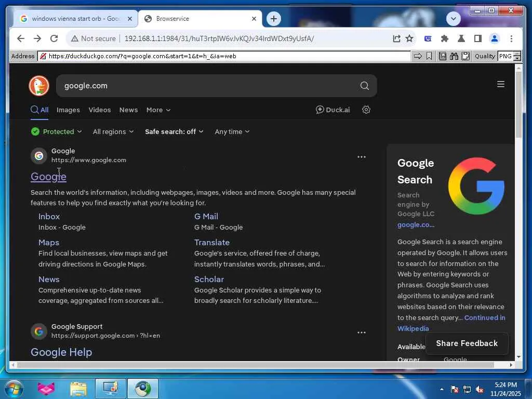The width and height of the screenshot is (532, 399).
Task: Click the Chrome Labs flask icon
Action: pos(461,38)
